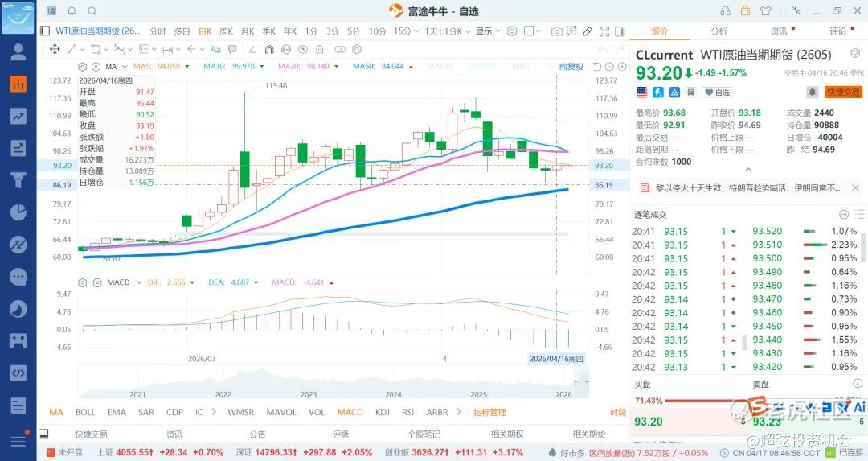The image size is (868, 461).
Task: Open the trend line markets sidebar icon
Action: (18, 116)
